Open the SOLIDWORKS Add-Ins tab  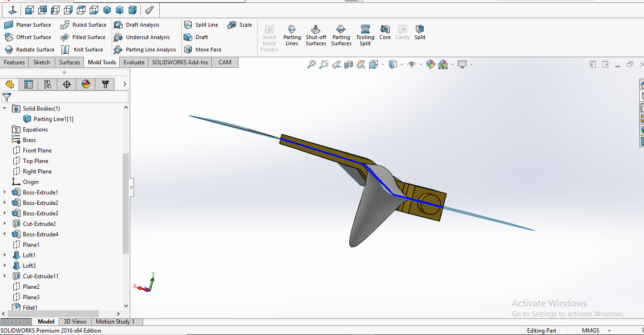(x=180, y=62)
